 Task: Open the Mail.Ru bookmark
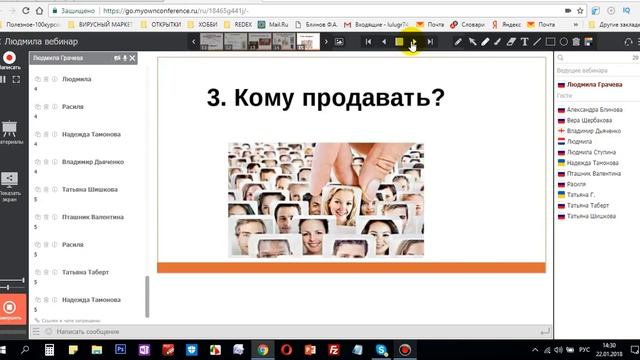(x=273, y=24)
